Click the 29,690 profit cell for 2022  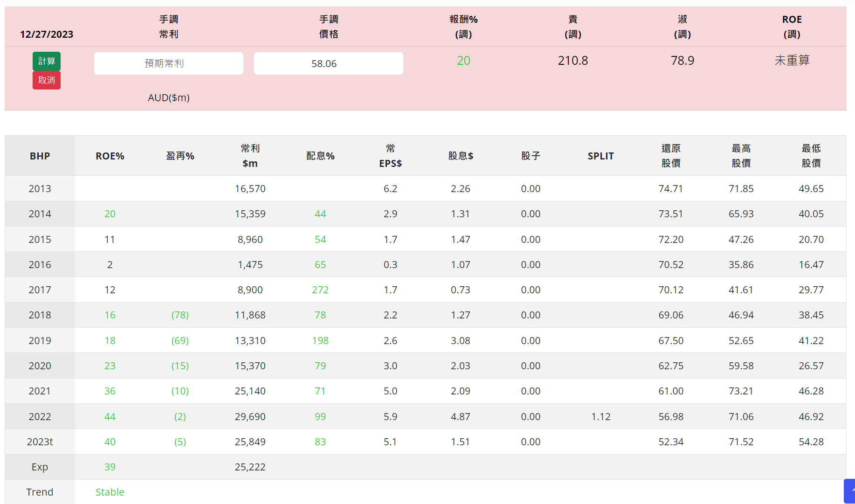pos(250,417)
